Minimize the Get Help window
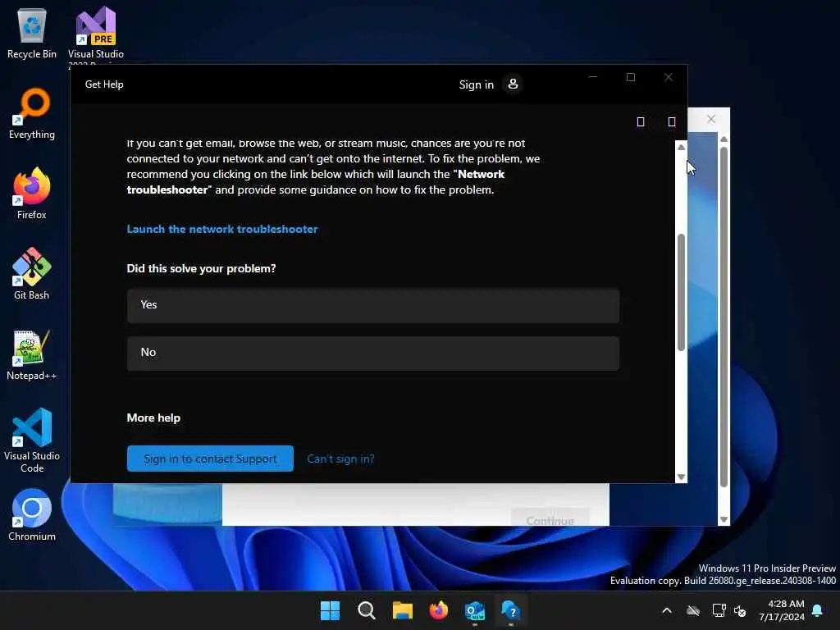Image resolution: width=840 pixels, height=630 pixels. point(593,77)
